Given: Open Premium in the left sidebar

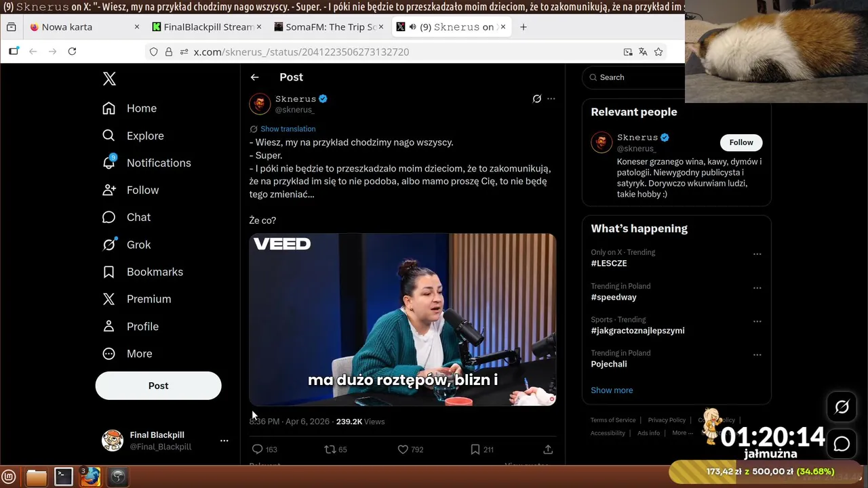Looking at the screenshot, I should click(x=136, y=299).
